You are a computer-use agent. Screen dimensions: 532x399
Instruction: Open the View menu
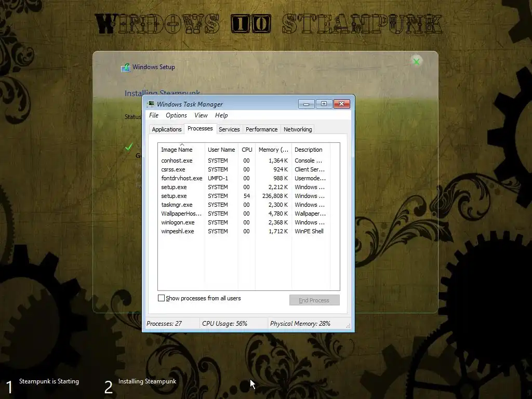tap(201, 115)
